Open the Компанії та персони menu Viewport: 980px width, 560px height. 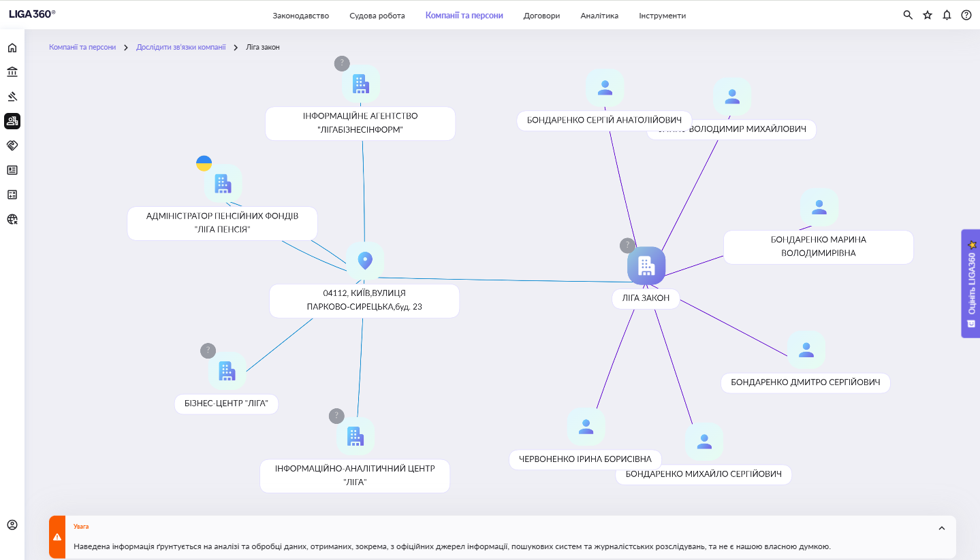464,15
